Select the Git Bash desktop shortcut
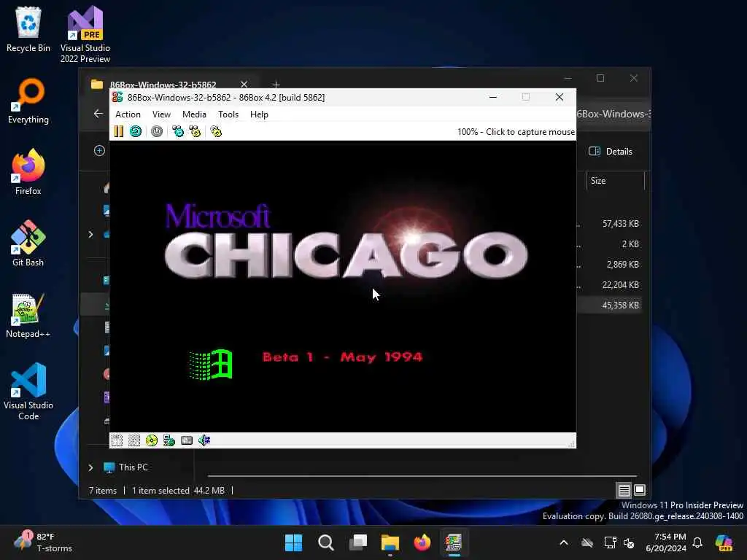 pos(28,244)
